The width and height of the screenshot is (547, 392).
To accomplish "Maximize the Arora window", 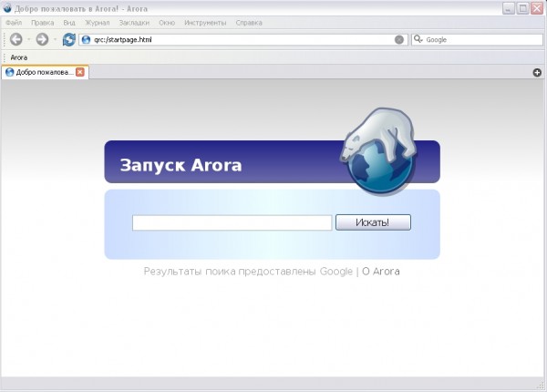I will coord(522,8).
